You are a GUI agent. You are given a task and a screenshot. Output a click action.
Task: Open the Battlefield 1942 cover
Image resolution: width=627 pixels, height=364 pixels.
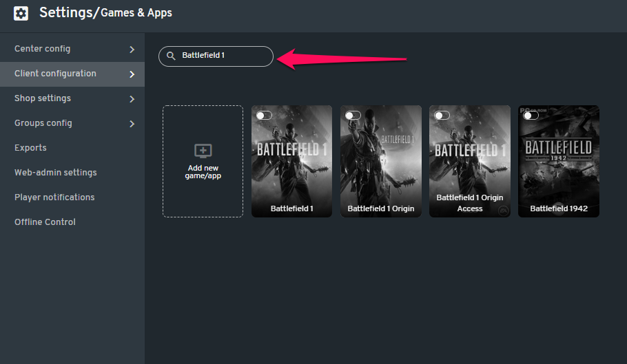click(559, 161)
